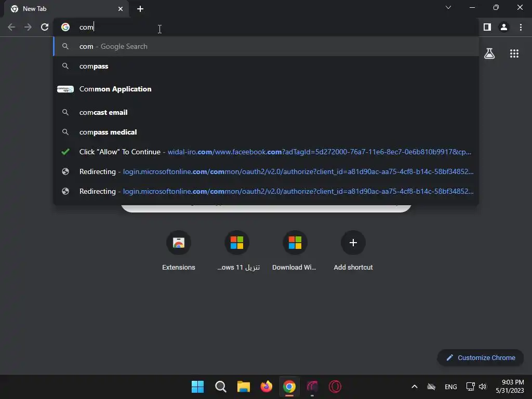
Task: Open the Windows Start menu
Action: click(197, 387)
